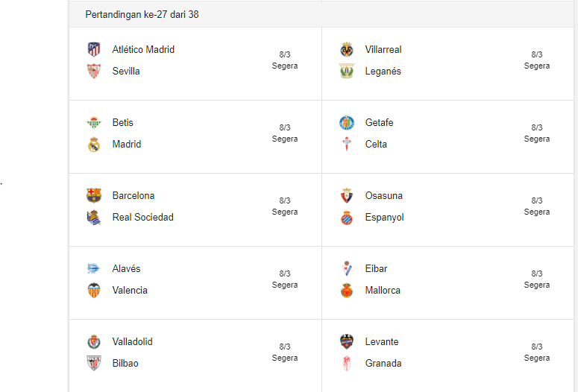Click the Valencia club crest
This screenshot has width=578, height=392.
[x=94, y=291]
